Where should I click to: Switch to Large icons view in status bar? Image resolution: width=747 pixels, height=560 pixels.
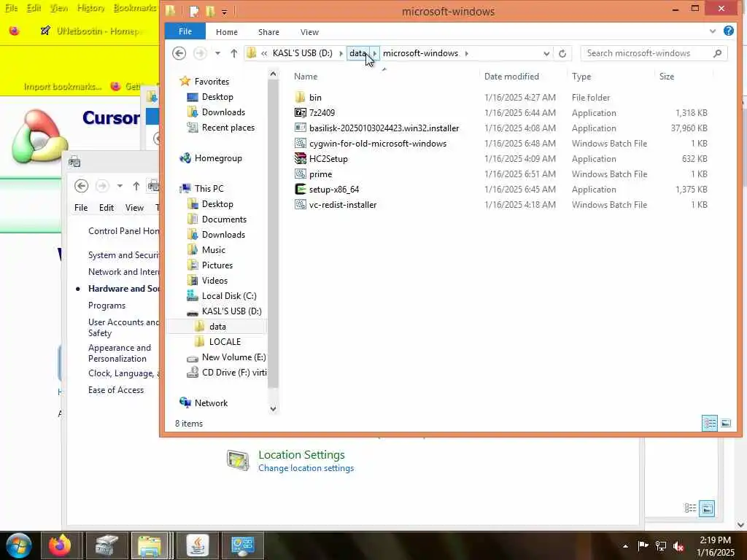tap(726, 423)
